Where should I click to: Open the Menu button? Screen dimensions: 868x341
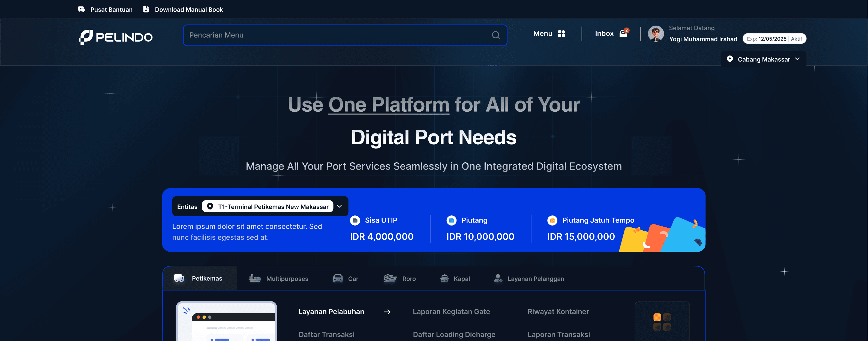549,34
